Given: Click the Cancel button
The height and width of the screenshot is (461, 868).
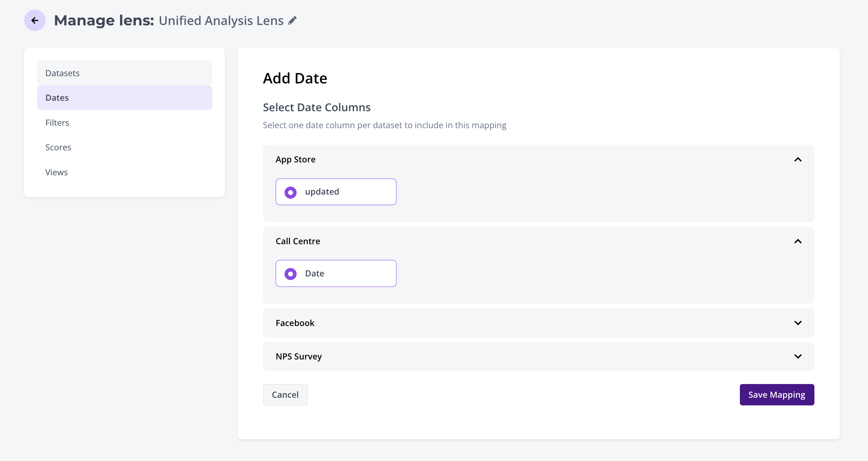Looking at the screenshot, I should [285, 395].
